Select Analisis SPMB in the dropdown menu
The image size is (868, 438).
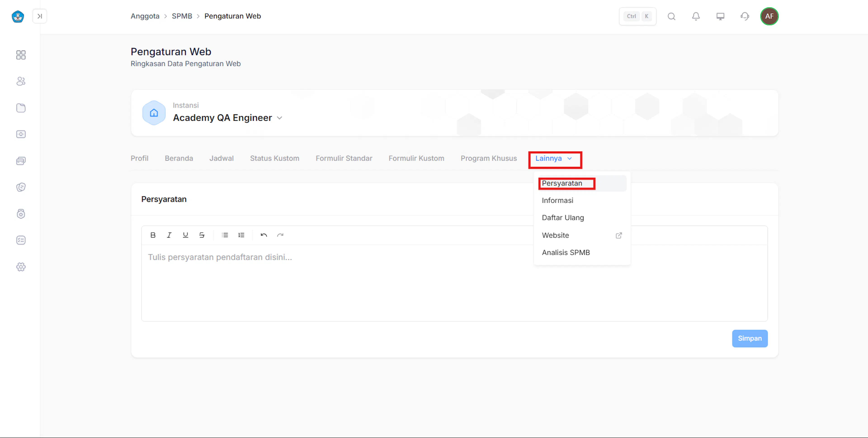point(582,253)
